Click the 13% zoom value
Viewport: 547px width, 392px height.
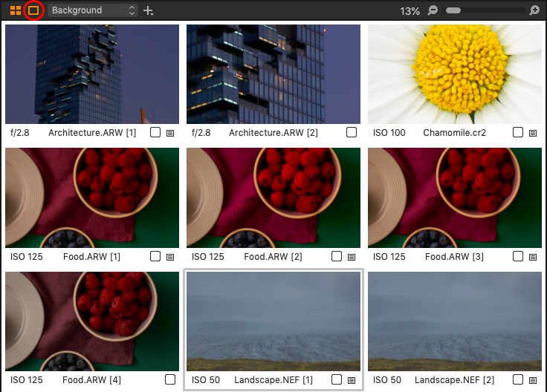pos(410,11)
